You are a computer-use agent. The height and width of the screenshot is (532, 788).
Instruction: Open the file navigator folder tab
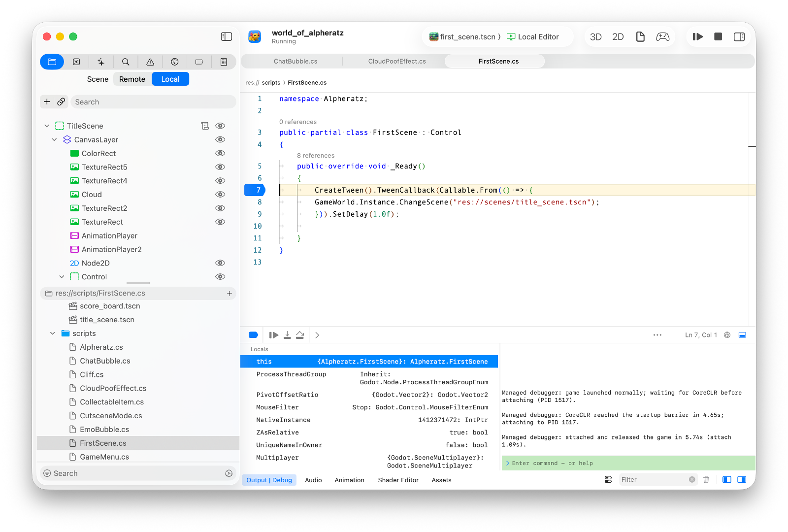tap(52, 62)
